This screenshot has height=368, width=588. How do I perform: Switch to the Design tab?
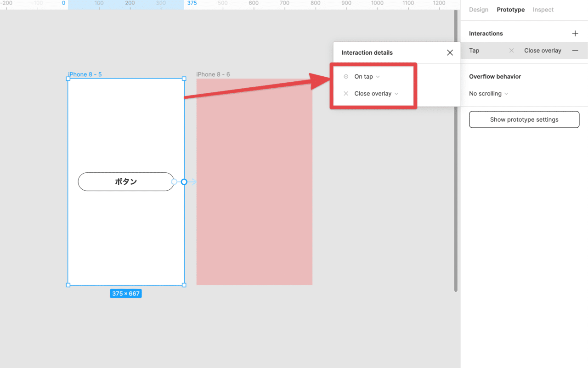click(478, 10)
